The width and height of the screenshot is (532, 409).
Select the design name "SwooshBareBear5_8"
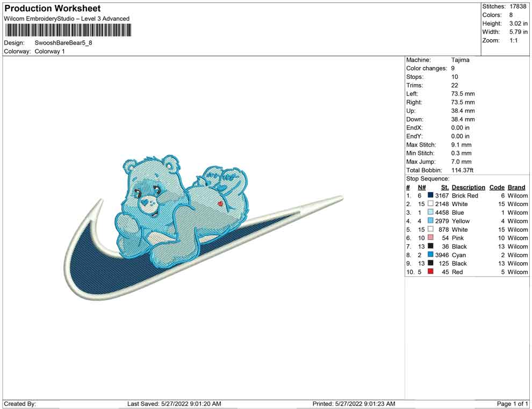point(63,43)
